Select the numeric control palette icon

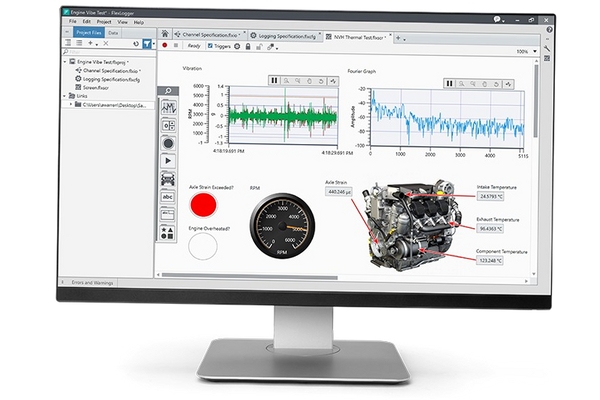(x=168, y=126)
